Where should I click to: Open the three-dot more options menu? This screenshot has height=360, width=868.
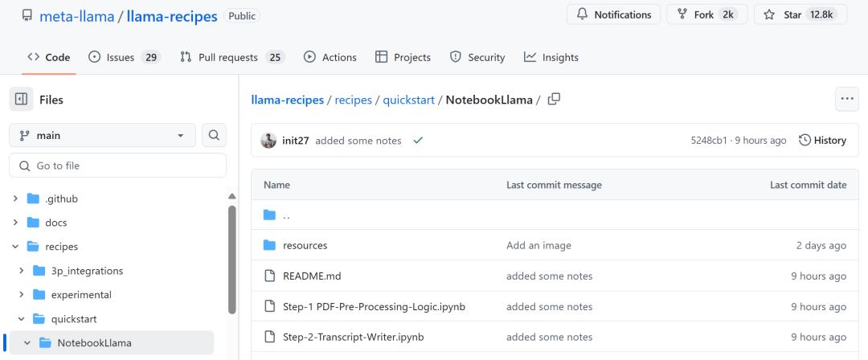(x=847, y=99)
